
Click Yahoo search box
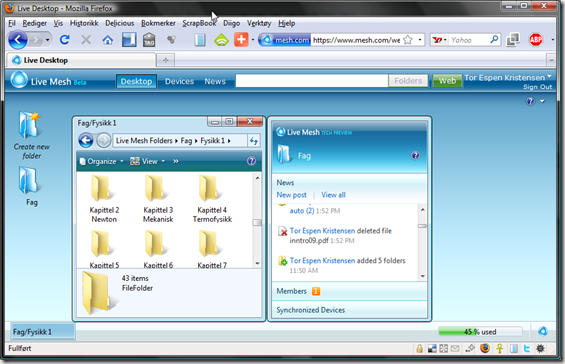click(x=469, y=40)
